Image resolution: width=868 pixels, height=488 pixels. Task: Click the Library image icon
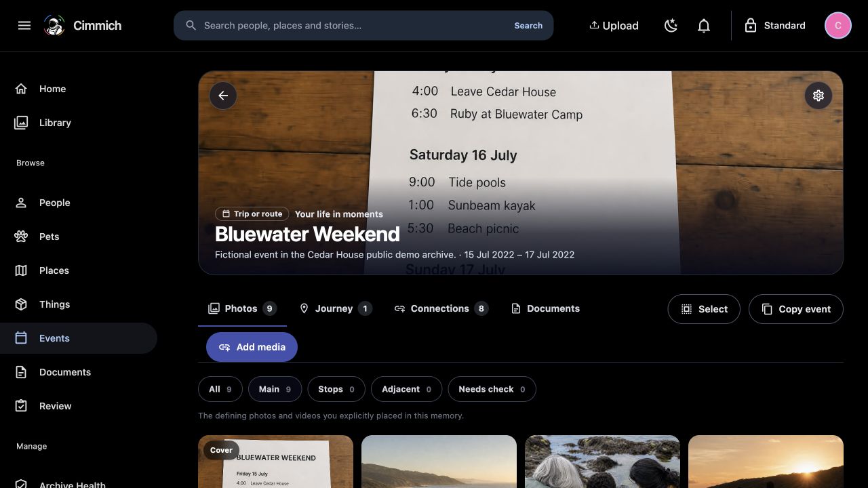21,123
